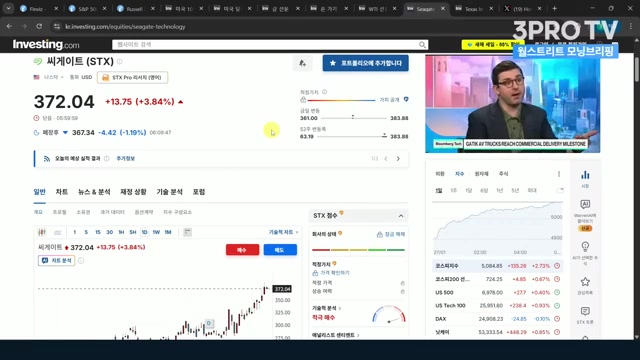Select the 1H chart interval
The height and width of the screenshot is (360, 640).
121,232
